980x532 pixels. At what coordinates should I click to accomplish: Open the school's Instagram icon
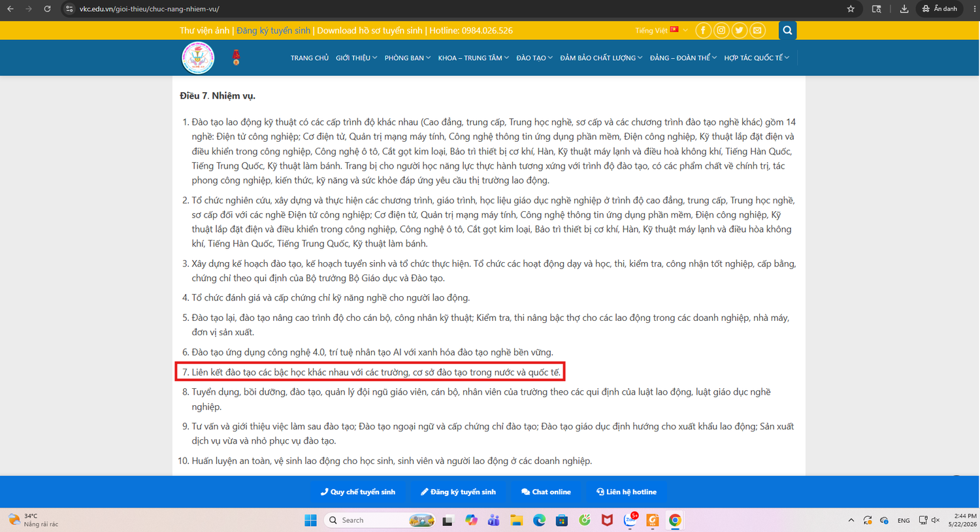(721, 30)
